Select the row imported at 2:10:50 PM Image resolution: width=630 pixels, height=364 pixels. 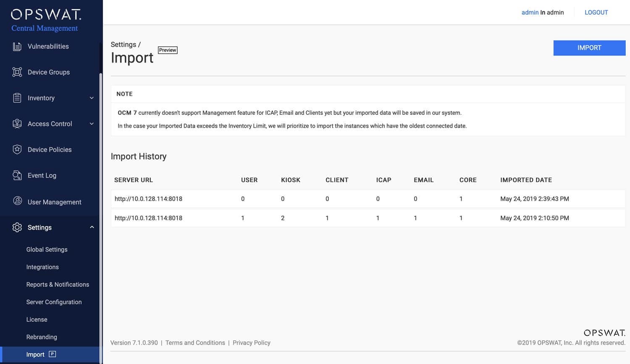click(x=368, y=218)
